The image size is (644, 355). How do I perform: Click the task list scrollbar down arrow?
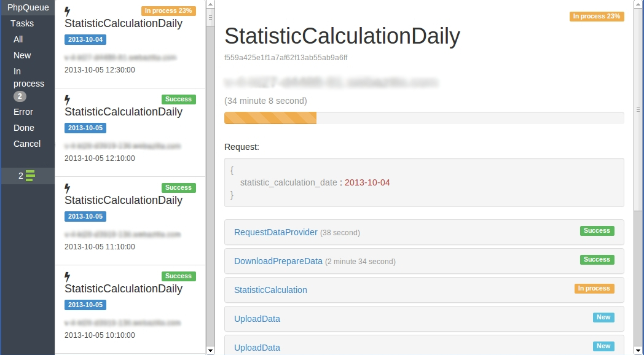tap(210, 350)
